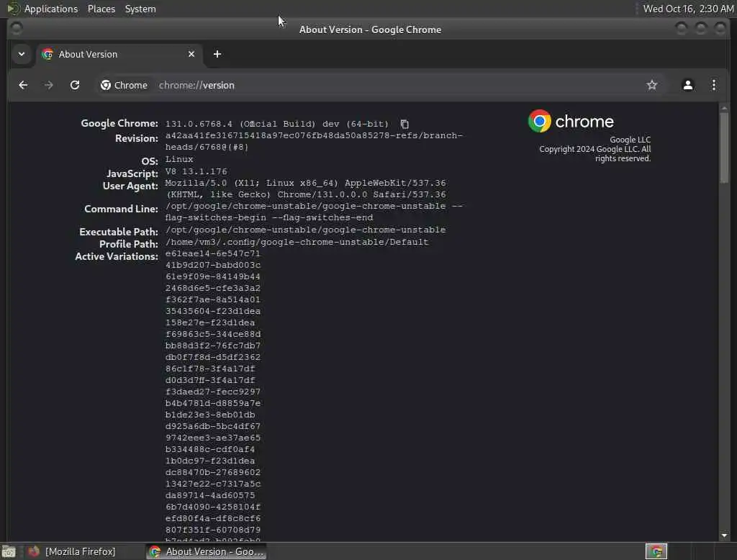Reload the chrome://version page

(75, 85)
